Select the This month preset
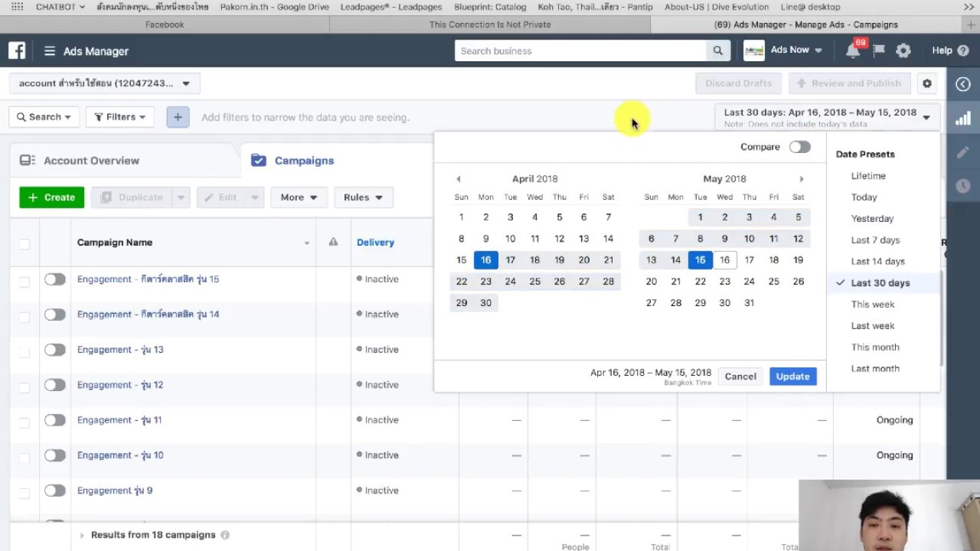Viewport: 980px width, 551px height. [x=875, y=347]
